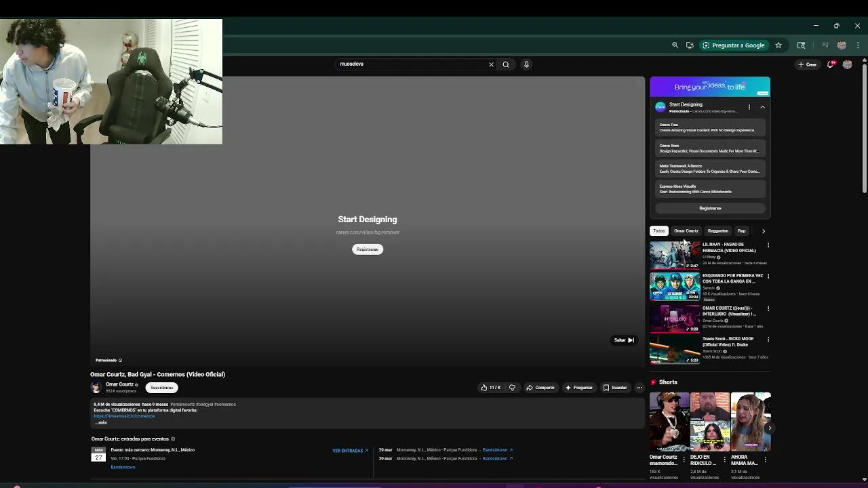Open the Omar Courtz enamorado Short
The width and height of the screenshot is (868, 488).
669,422
